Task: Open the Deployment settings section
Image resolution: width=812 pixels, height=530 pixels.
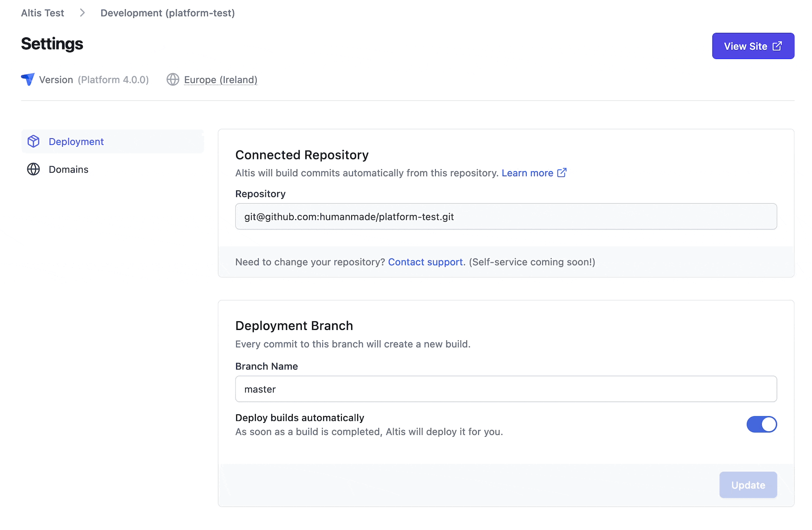Action: click(x=76, y=141)
